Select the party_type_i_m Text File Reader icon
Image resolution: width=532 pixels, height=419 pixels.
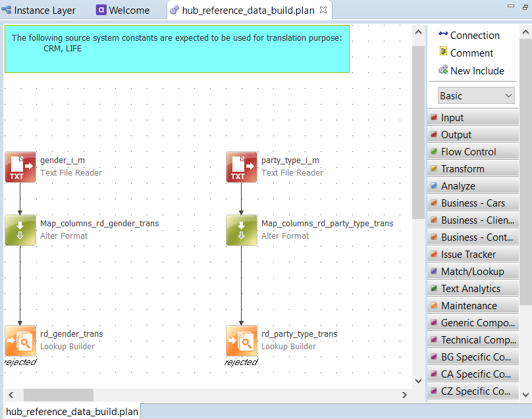click(242, 167)
